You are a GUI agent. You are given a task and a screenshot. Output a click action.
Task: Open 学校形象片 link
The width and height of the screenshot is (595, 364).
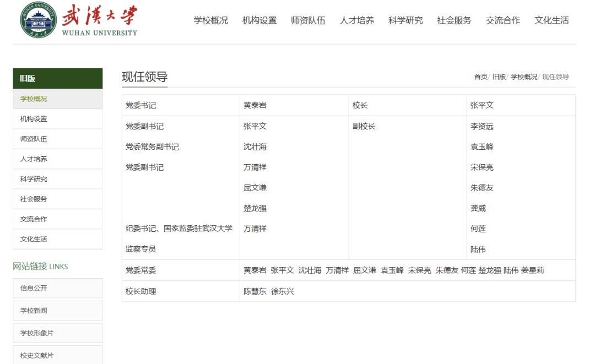(x=37, y=333)
